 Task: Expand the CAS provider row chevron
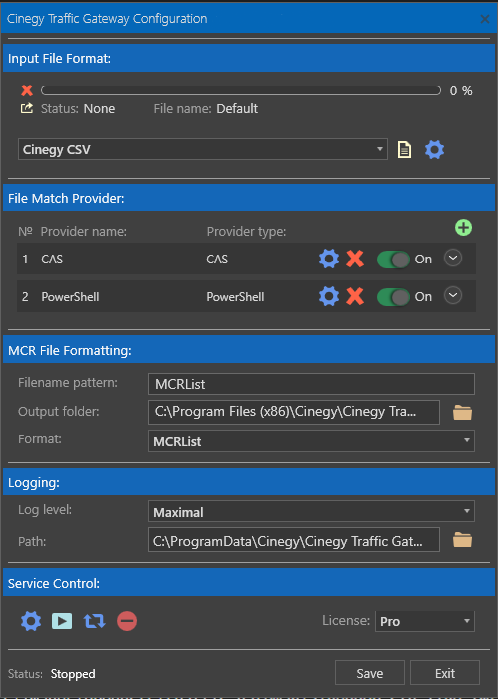[453, 258]
